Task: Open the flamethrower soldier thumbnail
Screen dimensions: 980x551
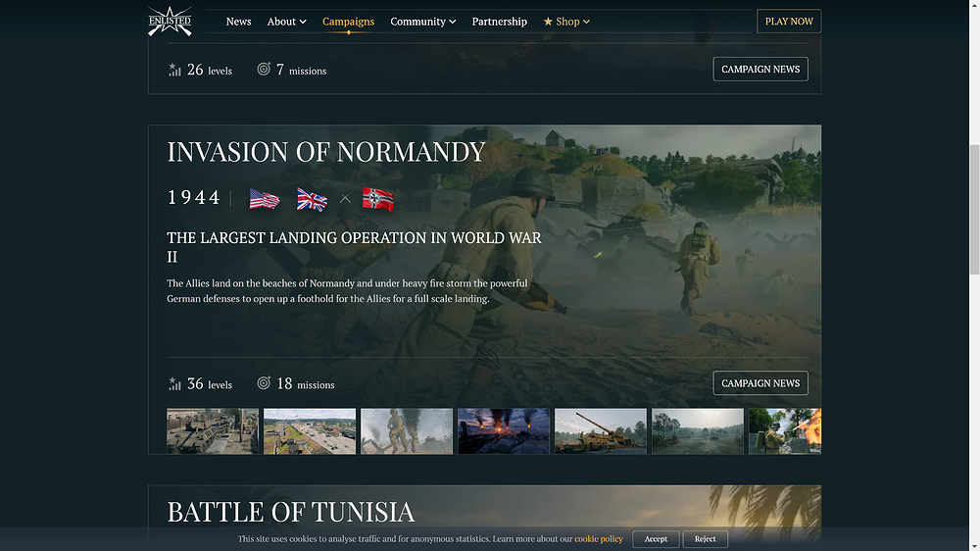Action: 785,431
